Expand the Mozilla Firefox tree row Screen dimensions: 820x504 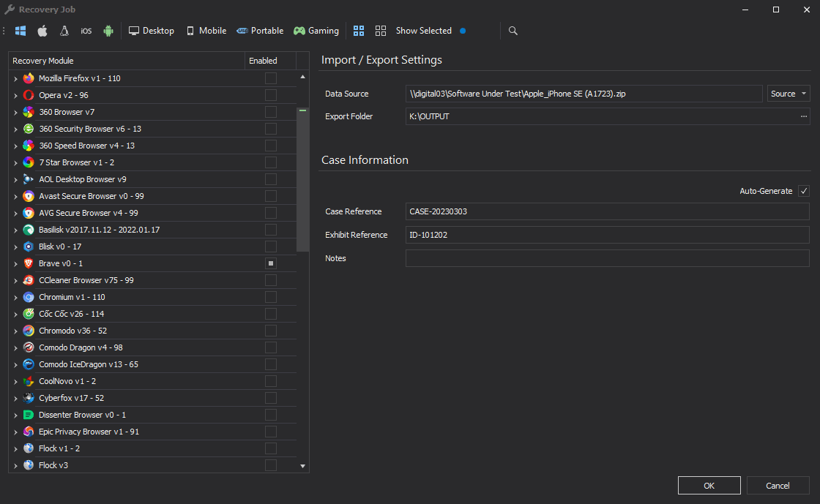click(15, 79)
